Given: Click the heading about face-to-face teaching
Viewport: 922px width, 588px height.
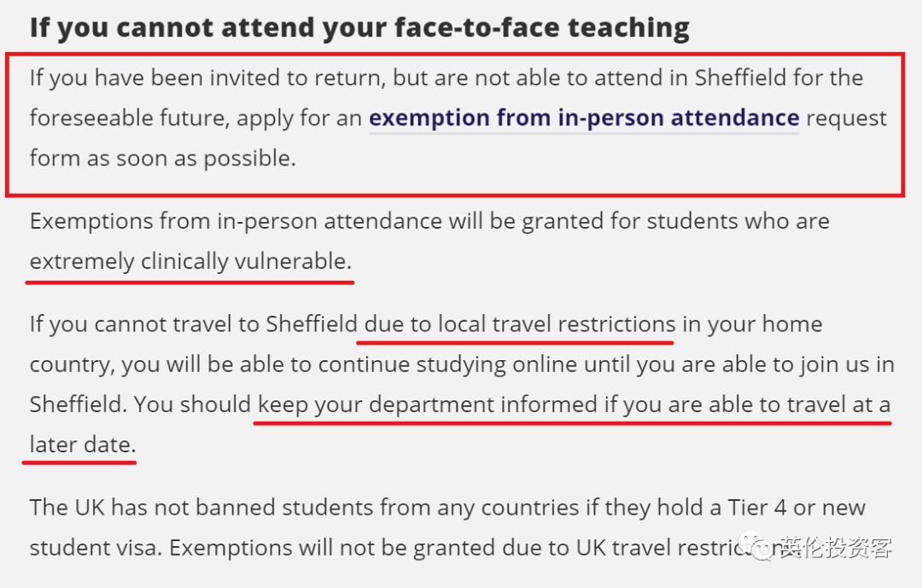Looking at the screenshot, I should [359, 28].
